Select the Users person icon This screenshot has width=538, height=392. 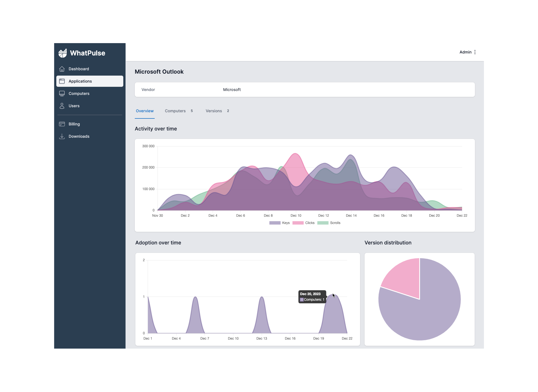pyautogui.click(x=62, y=106)
